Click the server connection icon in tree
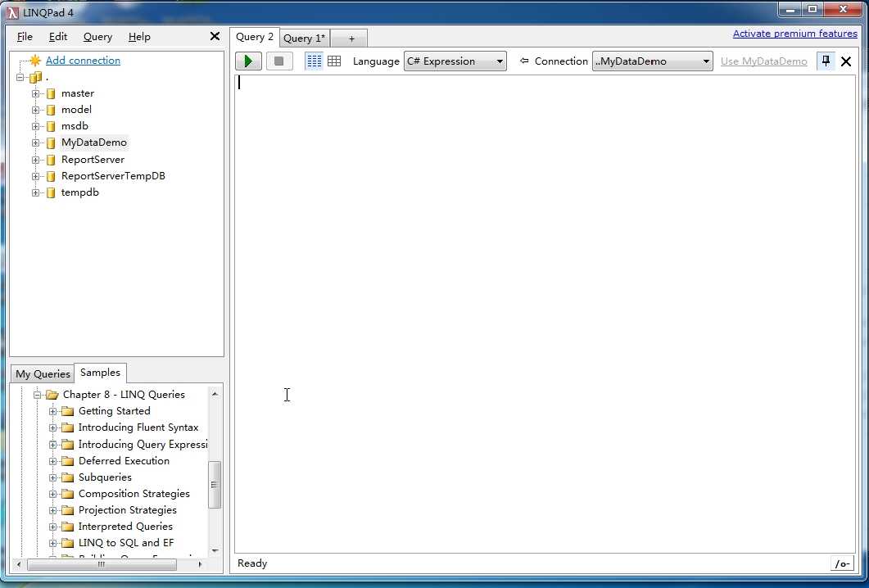Screen dimensions: 869x588 click(x=36, y=77)
